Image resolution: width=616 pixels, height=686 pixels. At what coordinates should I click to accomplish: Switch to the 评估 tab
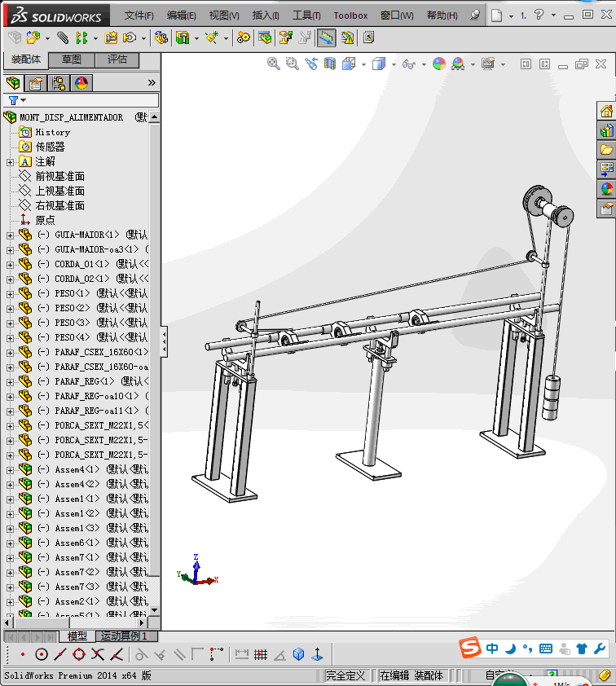[117, 59]
